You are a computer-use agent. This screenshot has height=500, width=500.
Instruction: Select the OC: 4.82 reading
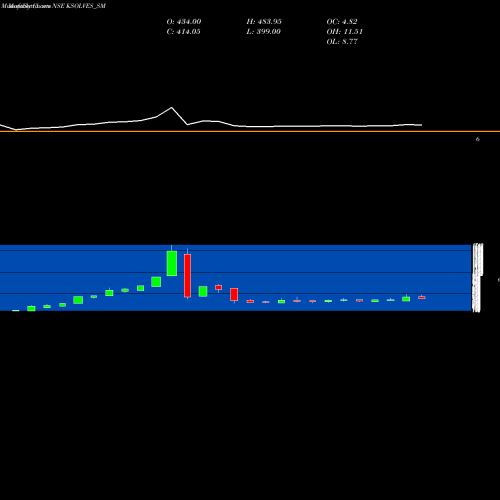pos(342,21)
